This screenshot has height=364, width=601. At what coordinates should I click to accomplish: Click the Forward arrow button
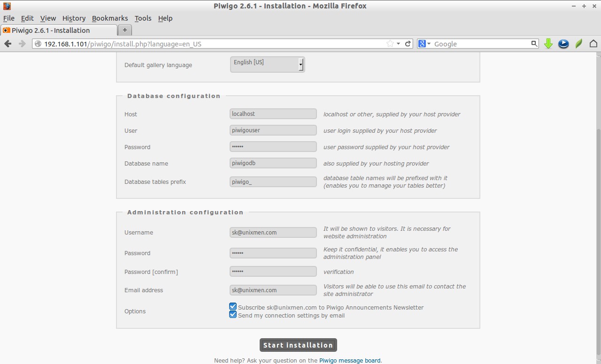(x=22, y=44)
